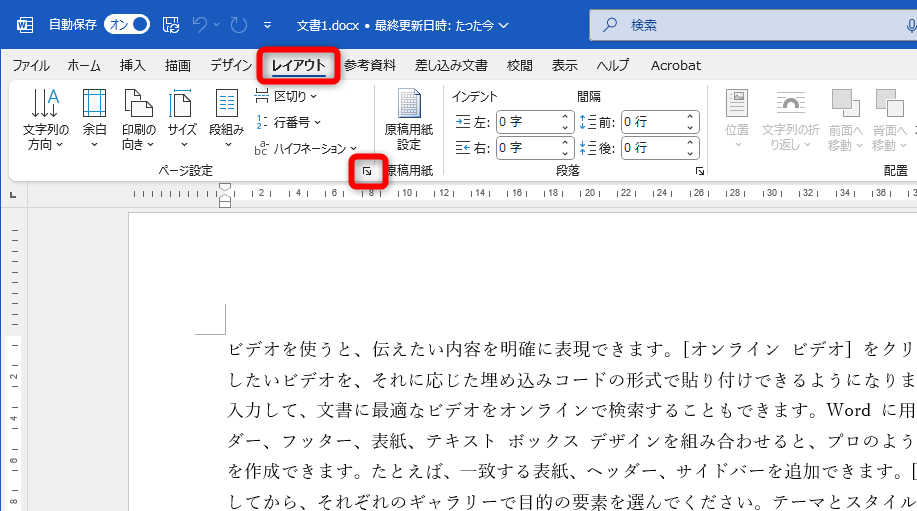The image size is (917, 511).
Task: Select the レイアウト tab
Action: pos(298,65)
